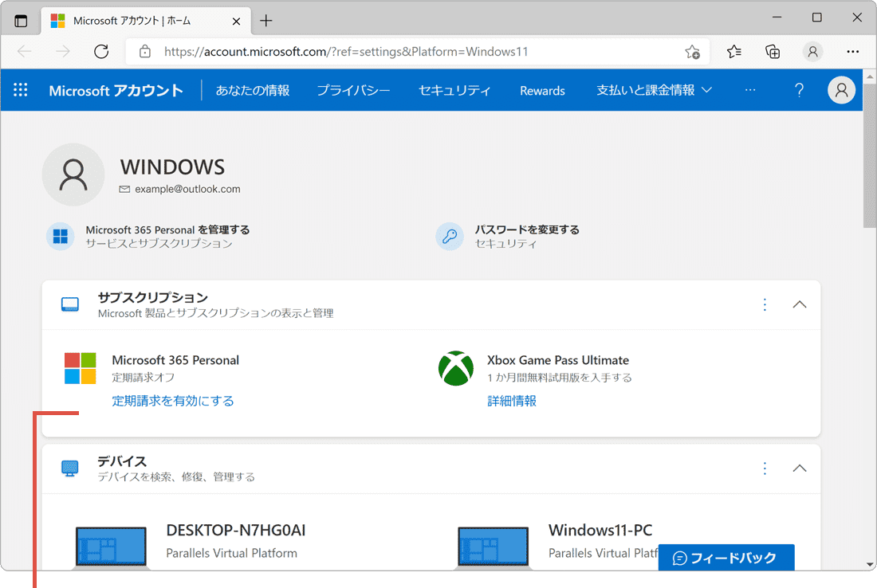Image resolution: width=877 pixels, height=588 pixels.
Task: Open the サブスクリプション three-dot options menu
Action: (765, 304)
